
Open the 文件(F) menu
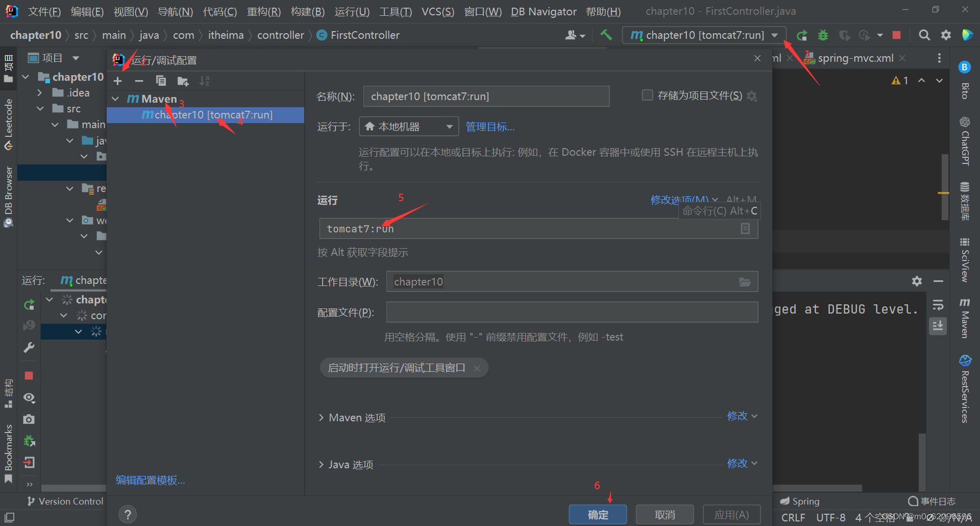[x=44, y=11]
